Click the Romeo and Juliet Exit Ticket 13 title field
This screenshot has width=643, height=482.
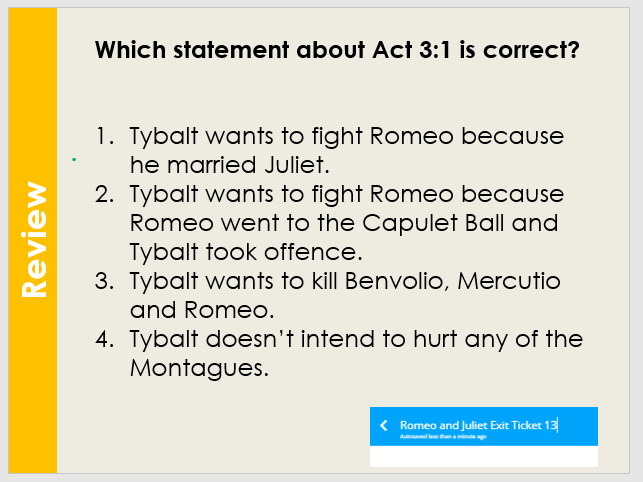click(478, 425)
